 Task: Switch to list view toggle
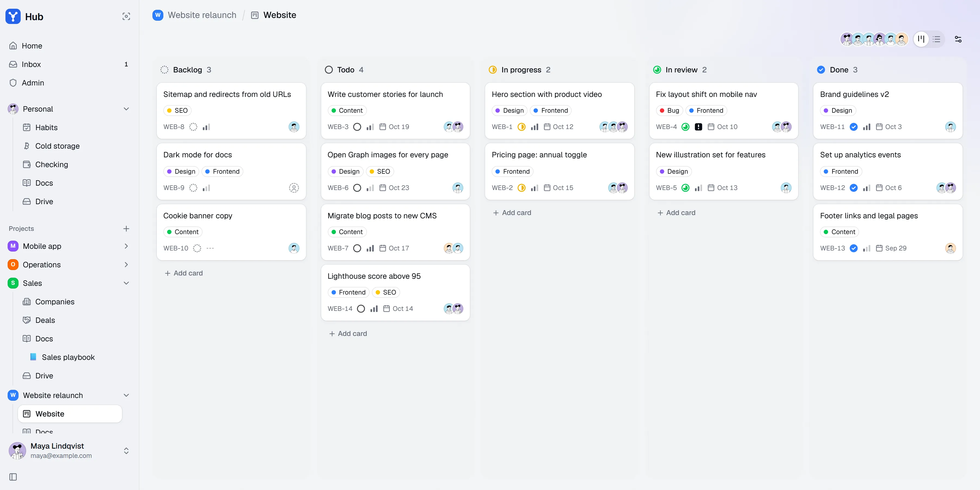click(936, 39)
